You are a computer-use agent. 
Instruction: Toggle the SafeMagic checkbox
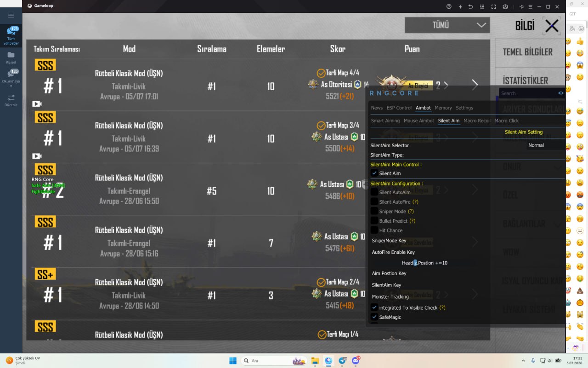point(374,317)
